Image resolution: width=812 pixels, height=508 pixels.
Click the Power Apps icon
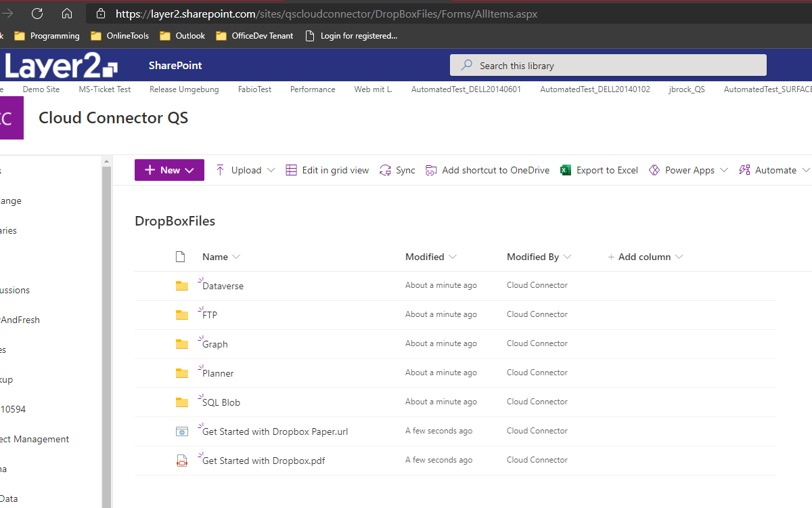pos(654,171)
